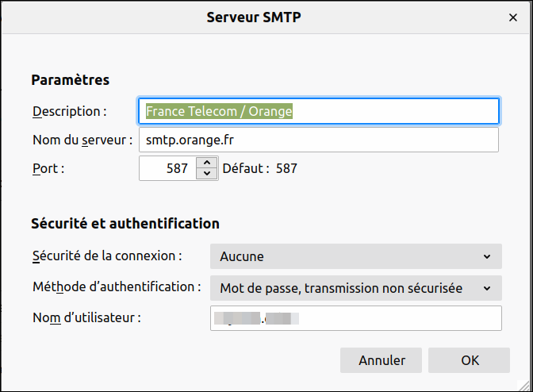Click the OK button
The height and width of the screenshot is (392, 533).
pyautogui.click(x=470, y=360)
